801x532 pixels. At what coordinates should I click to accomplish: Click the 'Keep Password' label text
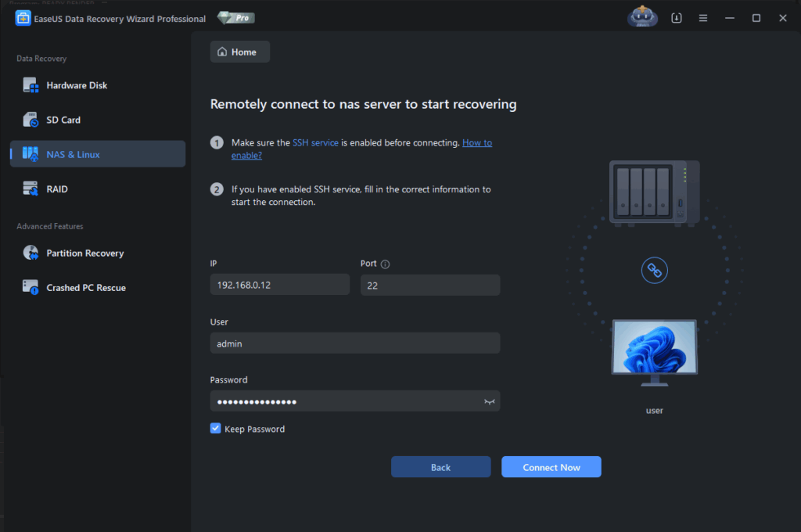tap(254, 430)
